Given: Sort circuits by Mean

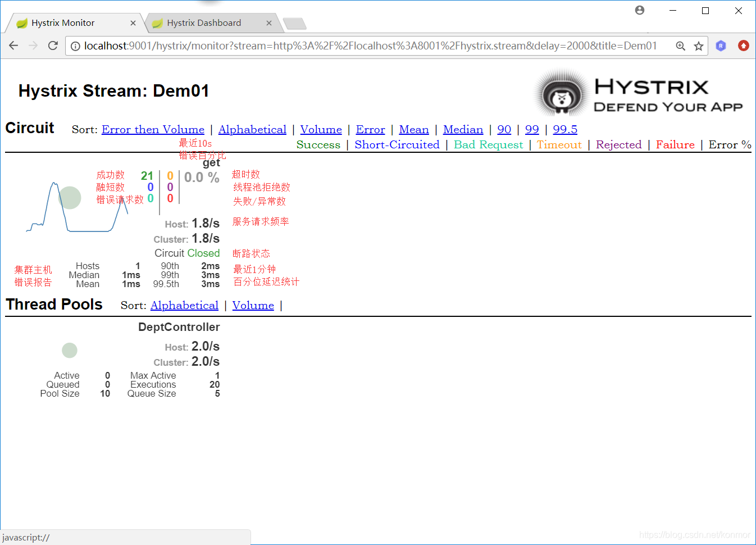Looking at the screenshot, I should click(414, 129).
